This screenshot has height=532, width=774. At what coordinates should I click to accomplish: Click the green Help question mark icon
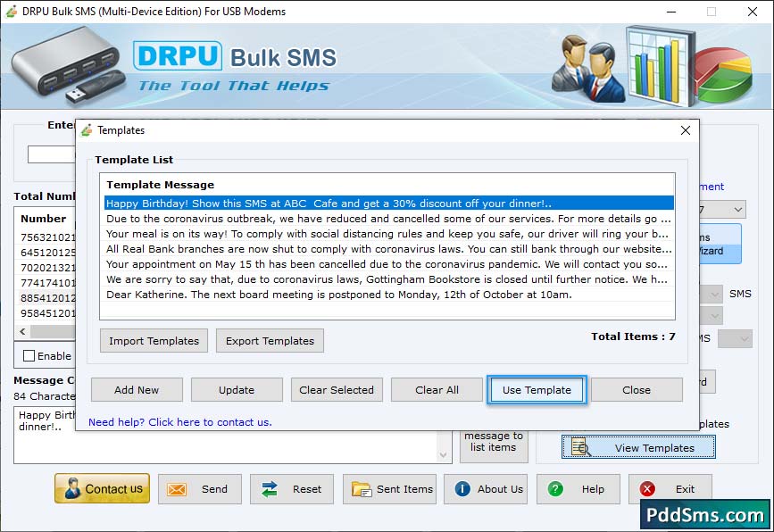pyautogui.click(x=555, y=488)
